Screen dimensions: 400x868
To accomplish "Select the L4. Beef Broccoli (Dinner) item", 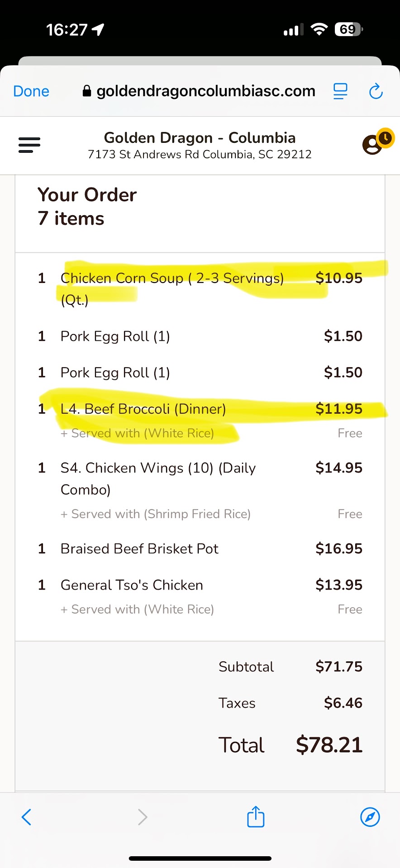I will 143,409.
